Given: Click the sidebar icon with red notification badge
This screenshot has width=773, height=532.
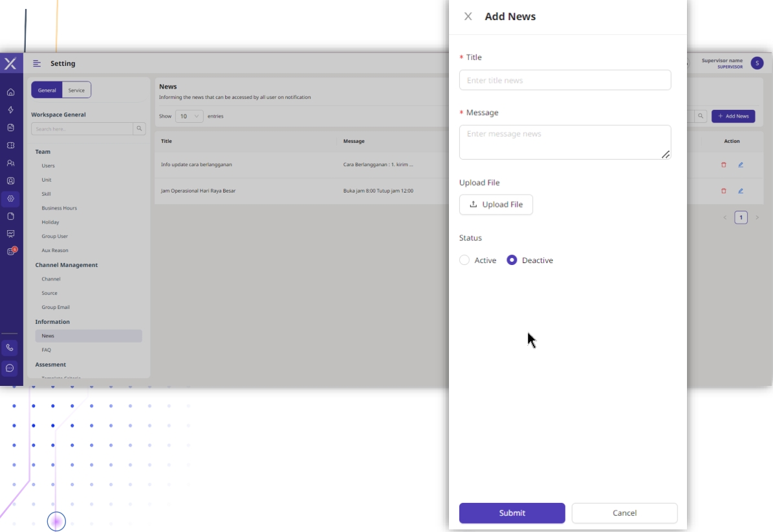Looking at the screenshot, I should point(11,251).
